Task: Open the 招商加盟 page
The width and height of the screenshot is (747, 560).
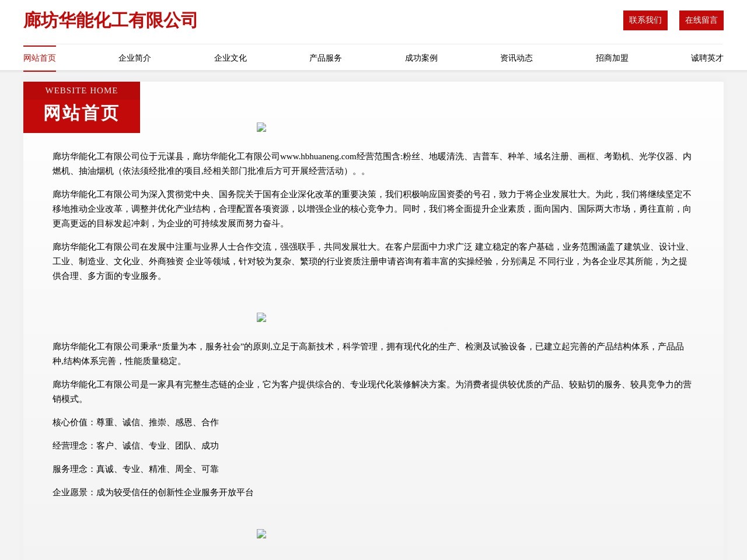Action: click(611, 58)
